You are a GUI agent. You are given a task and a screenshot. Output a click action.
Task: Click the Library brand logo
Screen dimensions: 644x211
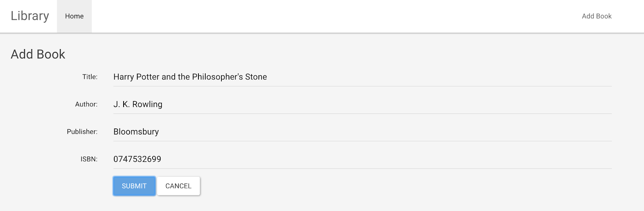30,16
